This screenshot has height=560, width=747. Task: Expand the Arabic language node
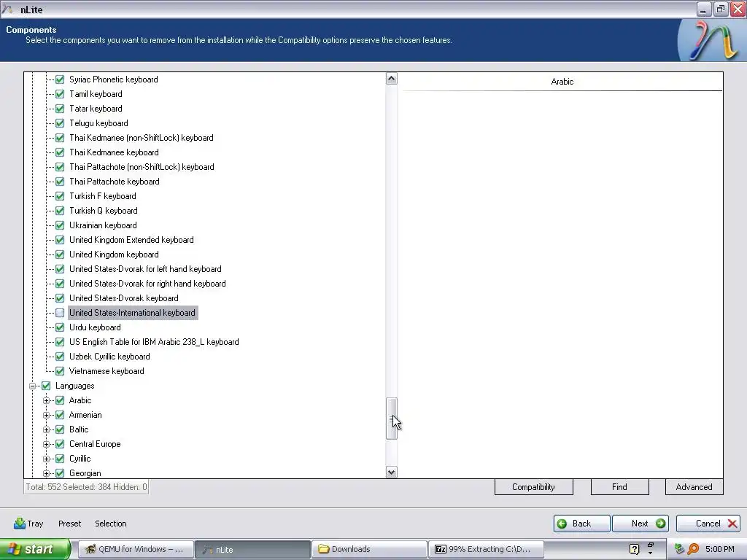click(46, 400)
